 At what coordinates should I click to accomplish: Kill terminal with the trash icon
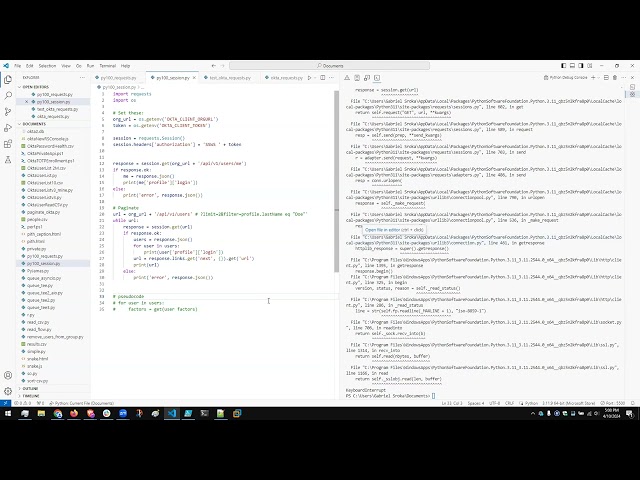615,78
